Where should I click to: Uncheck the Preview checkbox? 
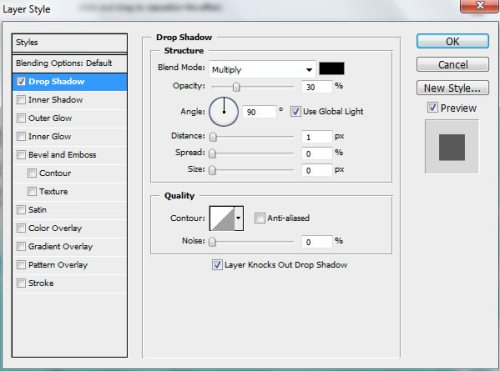pyautogui.click(x=432, y=108)
